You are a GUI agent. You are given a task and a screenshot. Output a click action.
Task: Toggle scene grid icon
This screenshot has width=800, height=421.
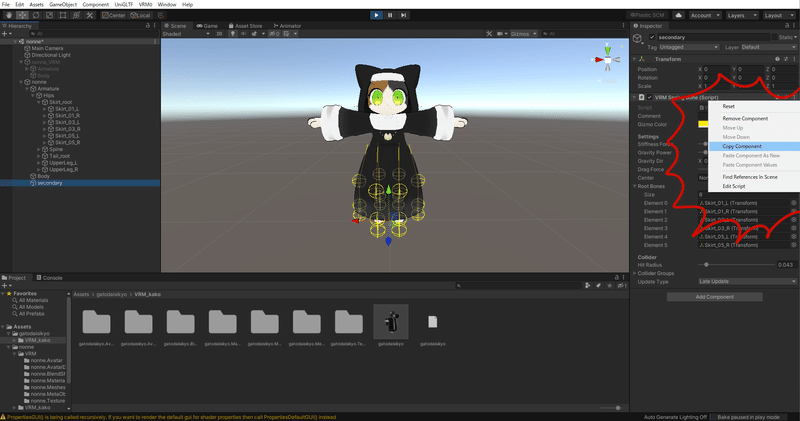287,34
